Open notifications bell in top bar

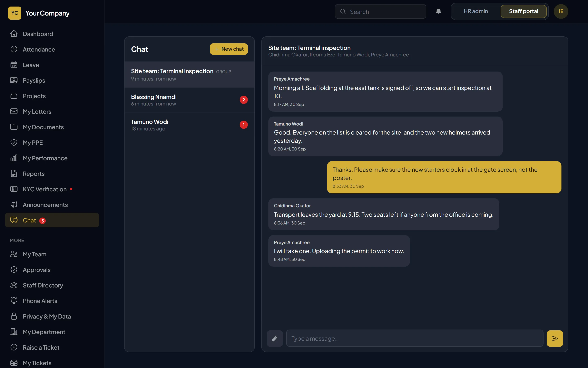pyautogui.click(x=438, y=11)
